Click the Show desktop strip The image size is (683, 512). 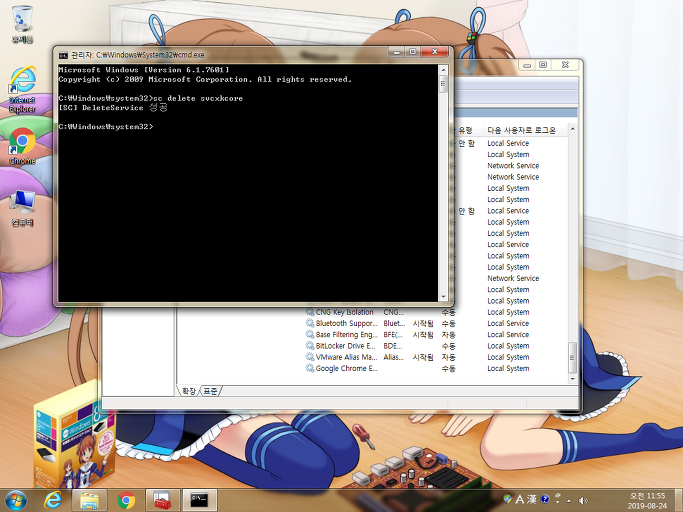680,500
